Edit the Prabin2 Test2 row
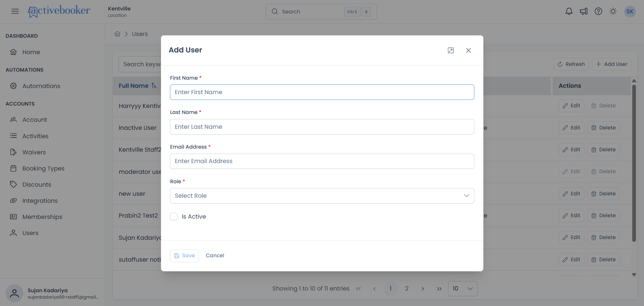 pos(571,216)
